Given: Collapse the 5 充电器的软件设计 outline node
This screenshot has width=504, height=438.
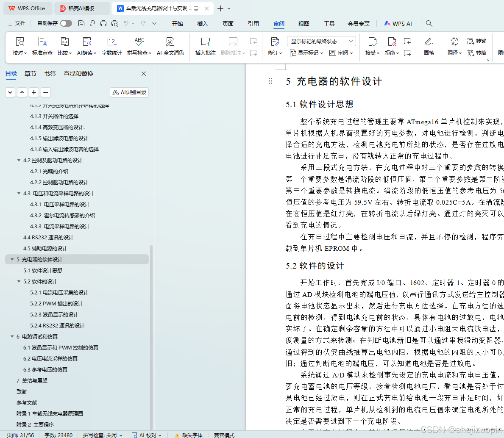Looking at the screenshot, I should (12, 259).
